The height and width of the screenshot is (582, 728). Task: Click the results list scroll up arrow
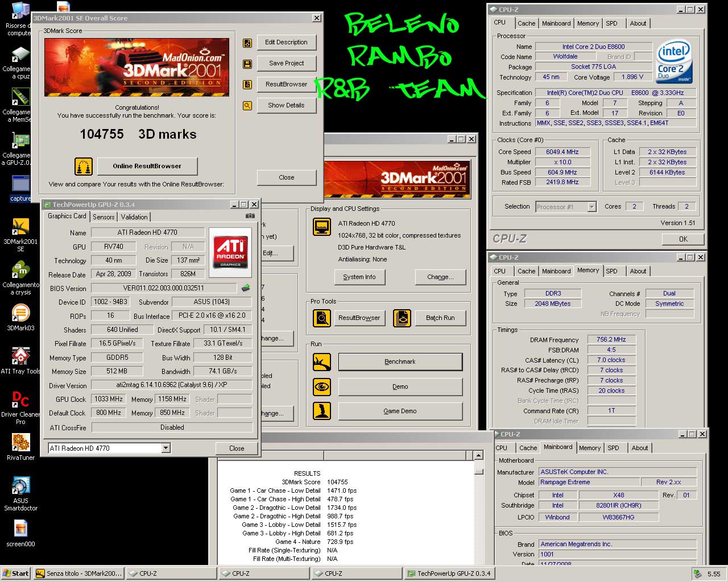[x=478, y=456]
